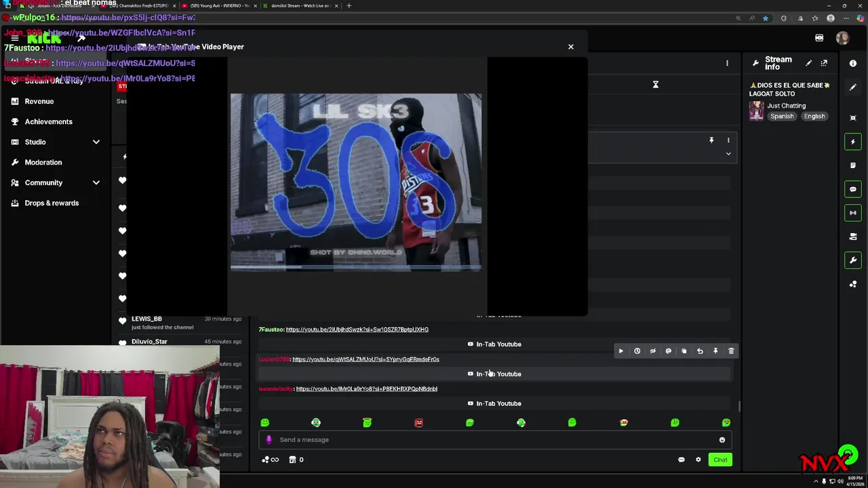Open Lucian0788's youtu.be link in chat

(x=366, y=359)
